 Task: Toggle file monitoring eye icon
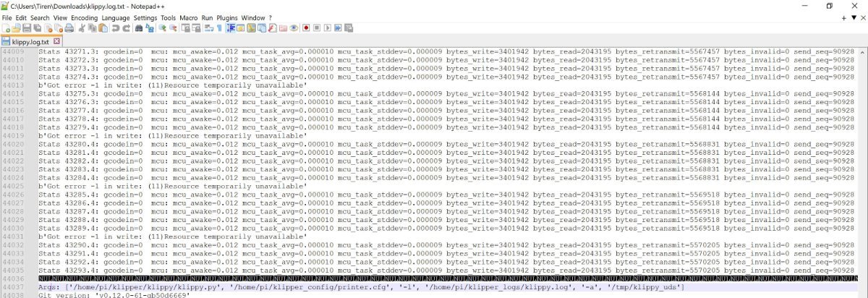[294, 28]
